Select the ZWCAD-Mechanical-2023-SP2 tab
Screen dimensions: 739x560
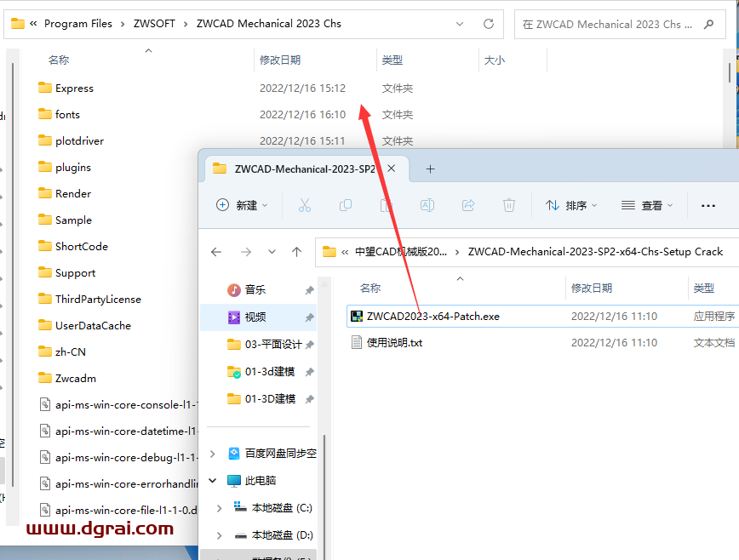(305, 169)
